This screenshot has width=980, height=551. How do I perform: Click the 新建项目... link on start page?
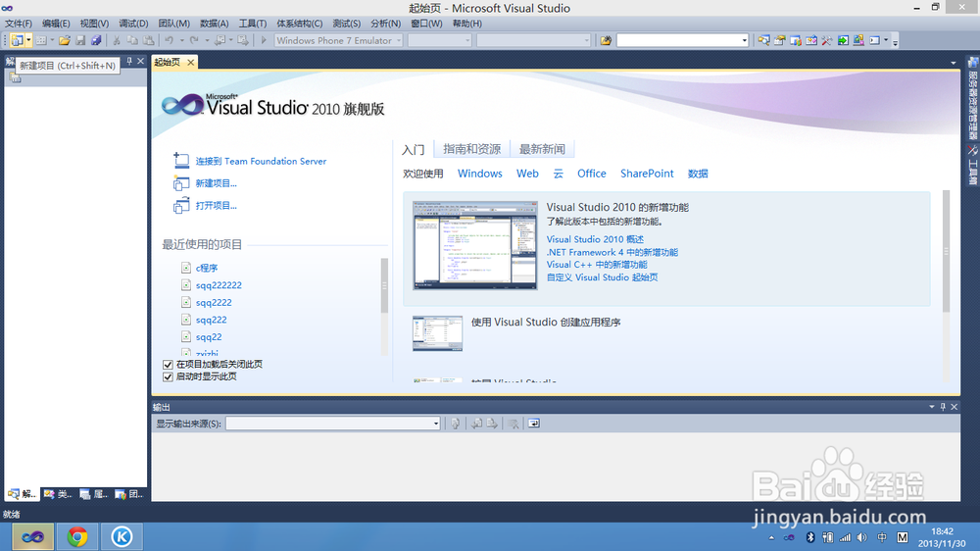[217, 183]
